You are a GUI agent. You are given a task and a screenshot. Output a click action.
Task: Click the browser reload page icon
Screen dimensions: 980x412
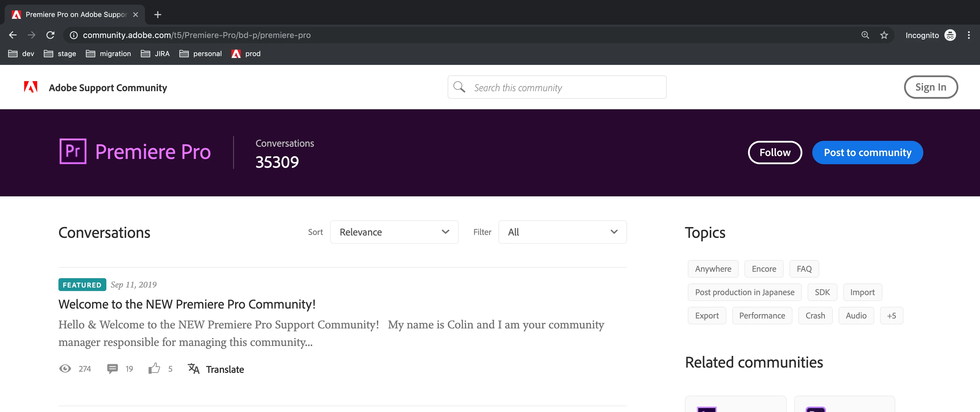[x=50, y=35]
